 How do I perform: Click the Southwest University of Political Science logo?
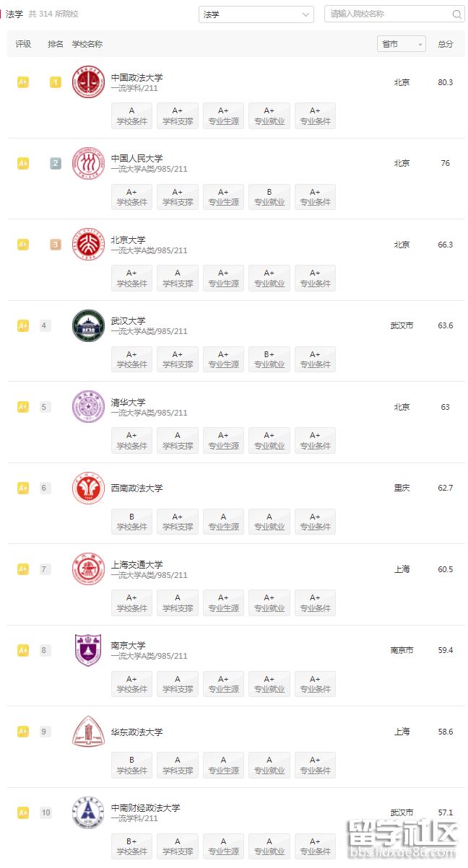click(88, 488)
